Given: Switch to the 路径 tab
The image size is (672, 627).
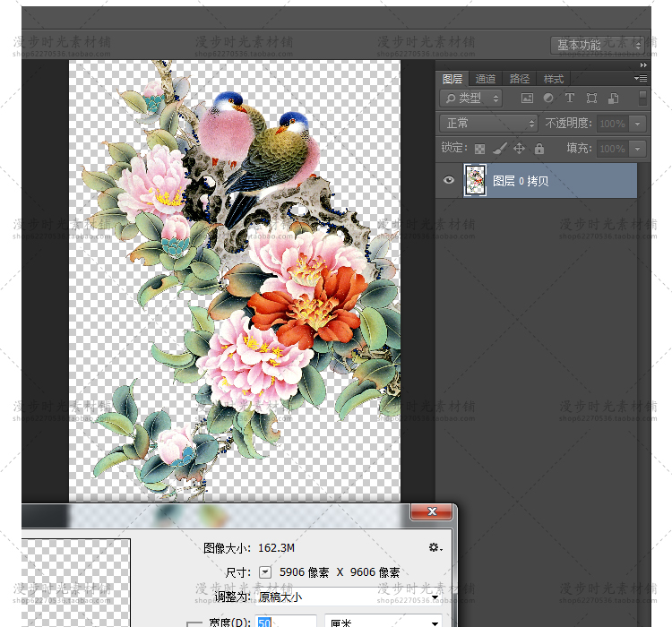Looking at the screenshot, I should tap(520, 79).
